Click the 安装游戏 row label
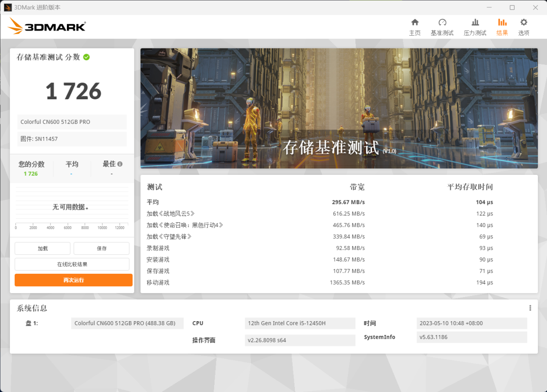This screenshot has height=392, width=547. pos(158,259)
